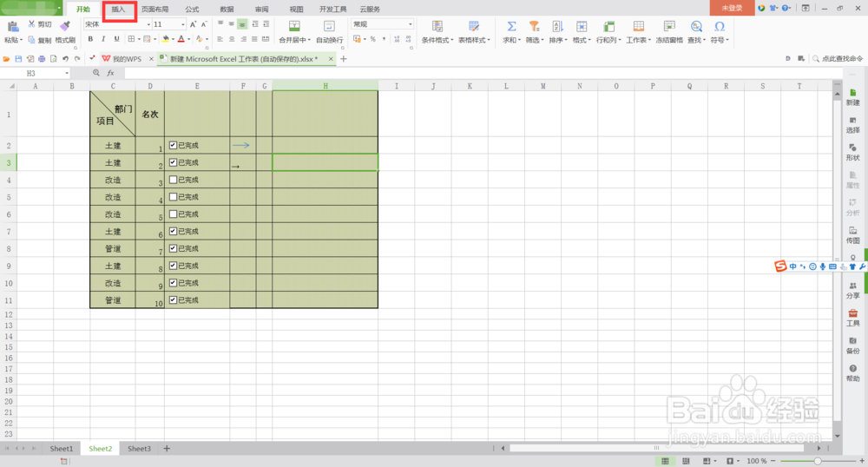Add a new sheet with plus button
The height and width of the screenshot is (467, 868).
coord(167,448)
